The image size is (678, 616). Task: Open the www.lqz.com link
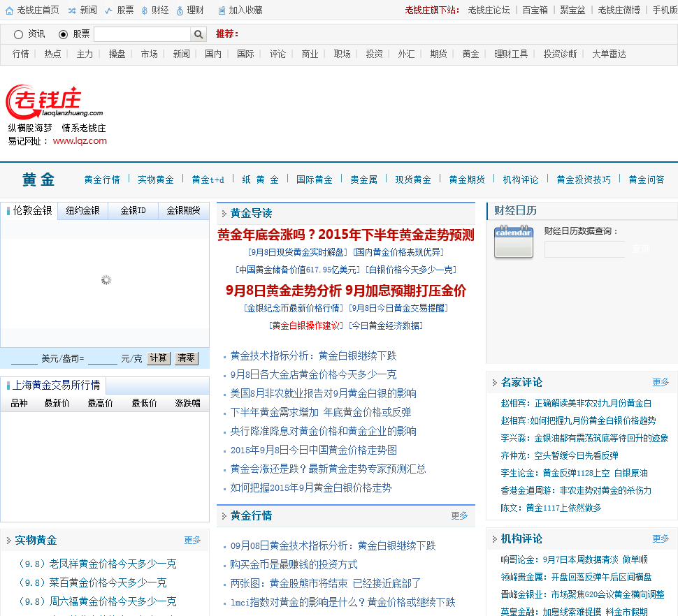pos(80,141)
